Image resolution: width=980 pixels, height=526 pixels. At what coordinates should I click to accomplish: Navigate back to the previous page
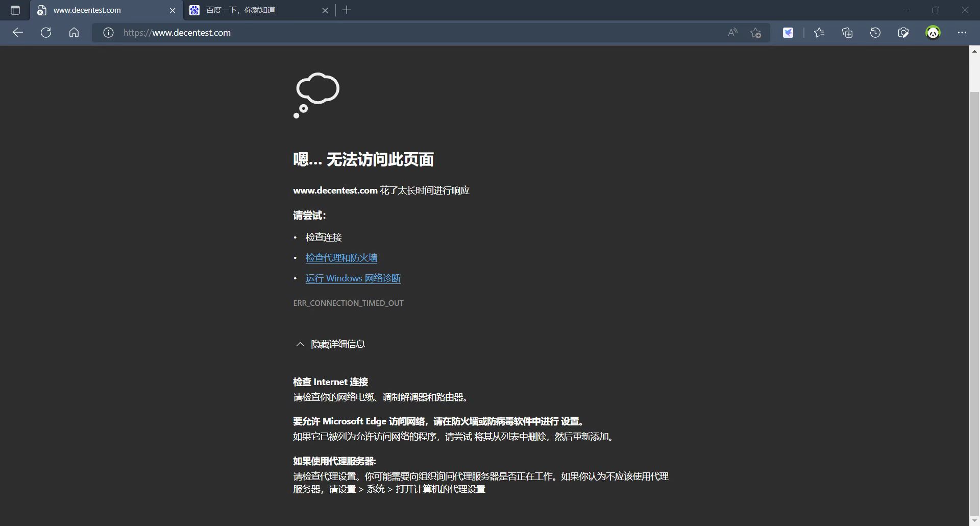click(18, 32)
